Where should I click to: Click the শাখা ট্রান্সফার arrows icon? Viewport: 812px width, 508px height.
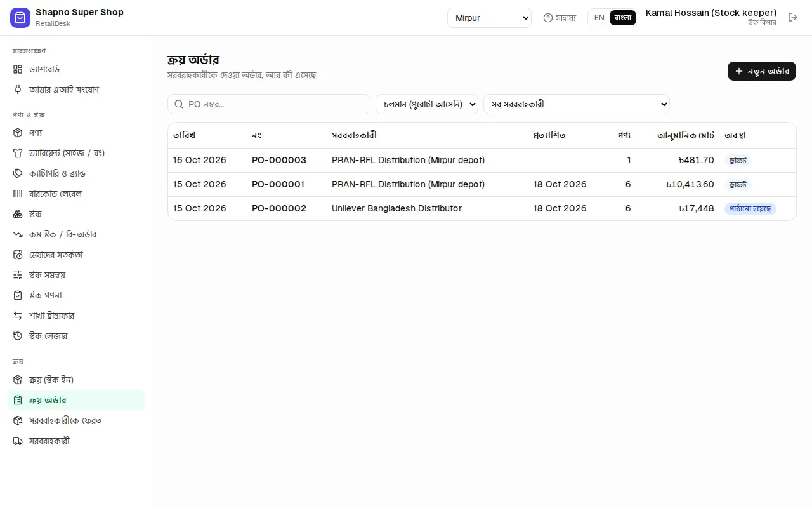(x=18, y=316)
